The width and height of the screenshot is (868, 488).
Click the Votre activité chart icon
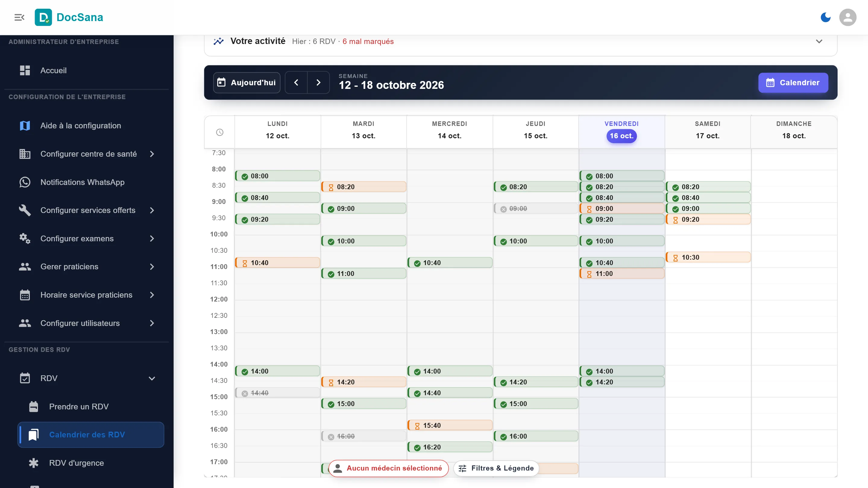(218, 42)
